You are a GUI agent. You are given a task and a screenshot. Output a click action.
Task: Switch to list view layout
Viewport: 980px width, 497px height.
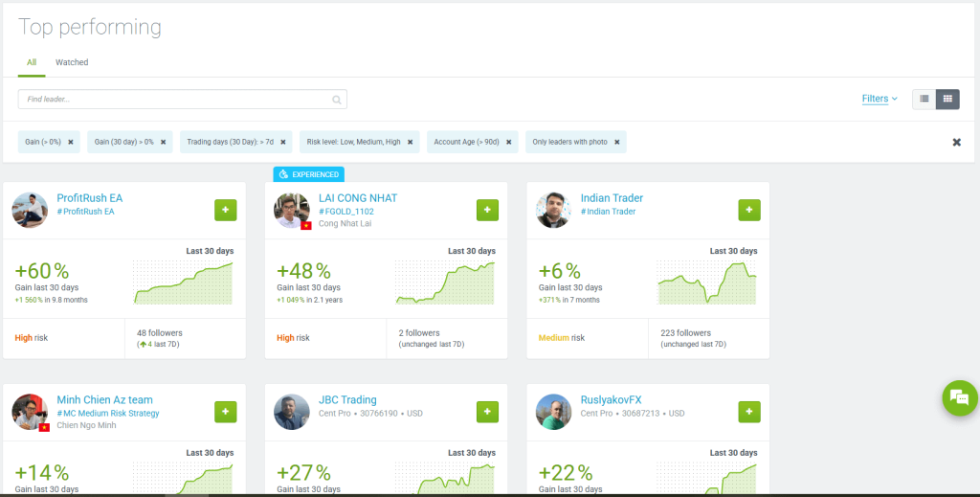924,99
